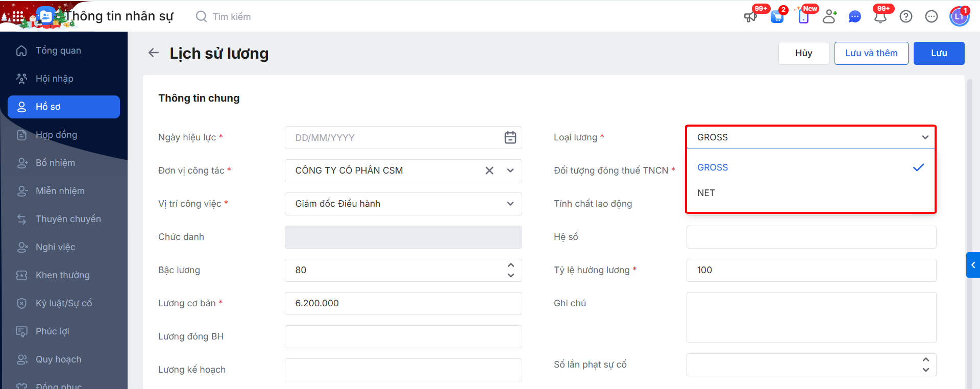The image size is (980, 389).
Task: Click the Hủy button
Action: pos(803,53)
